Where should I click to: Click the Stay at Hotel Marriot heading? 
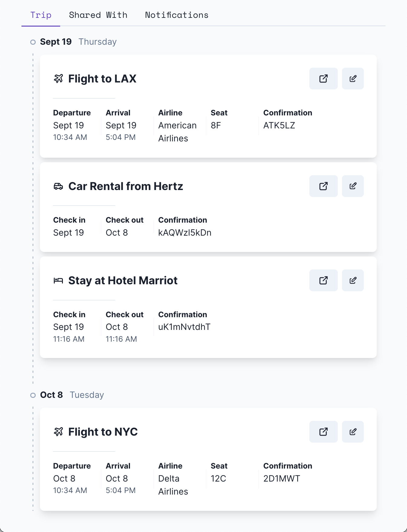pos(123,281)
